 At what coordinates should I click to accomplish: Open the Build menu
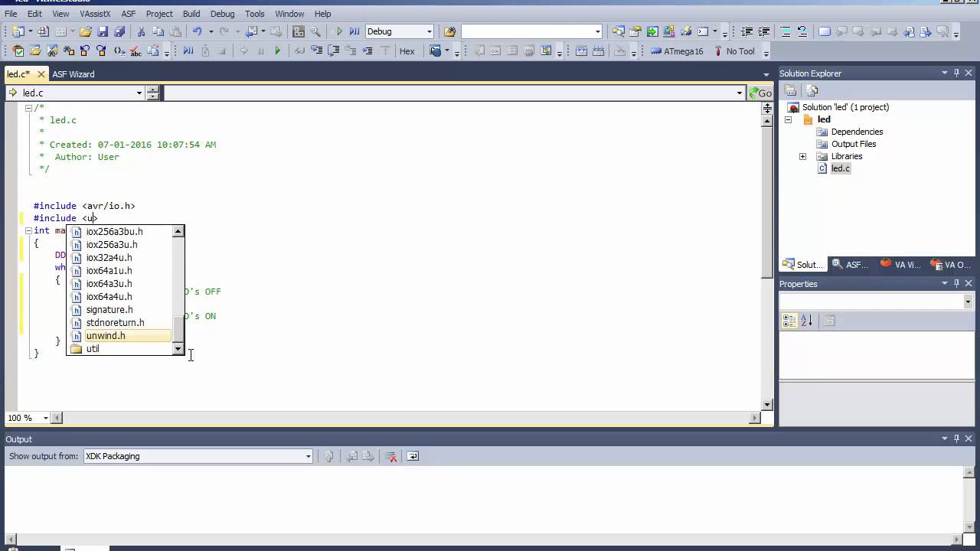click(191, 14)
